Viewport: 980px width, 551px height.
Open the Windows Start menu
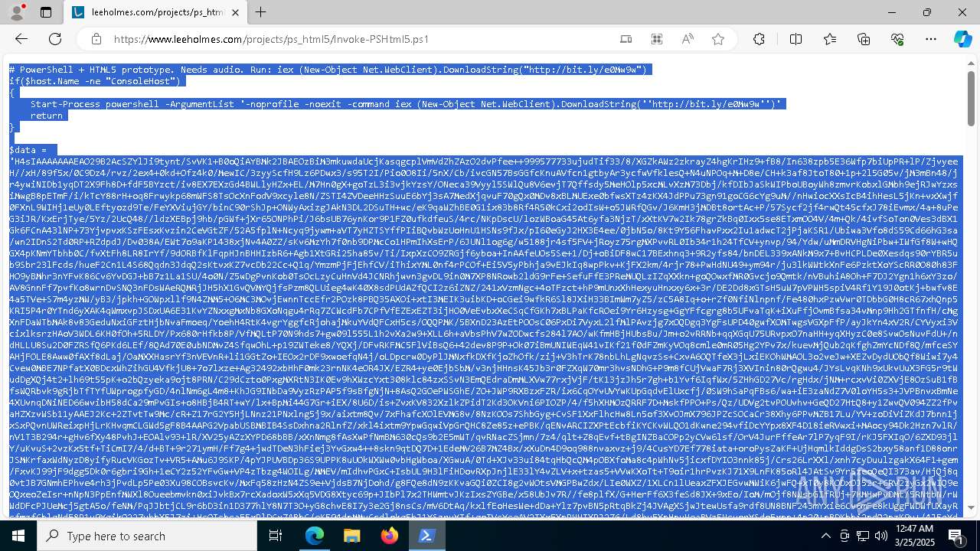pos(18,536)
